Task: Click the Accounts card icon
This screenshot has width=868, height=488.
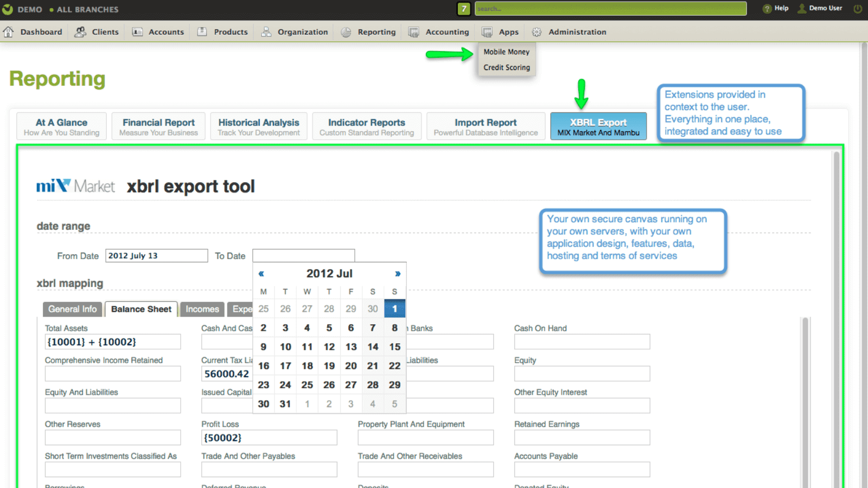Action: click(137, 32)
